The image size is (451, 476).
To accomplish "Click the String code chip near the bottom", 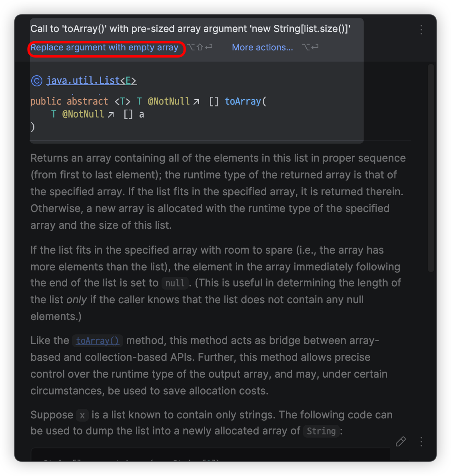I will pos(321,431).
